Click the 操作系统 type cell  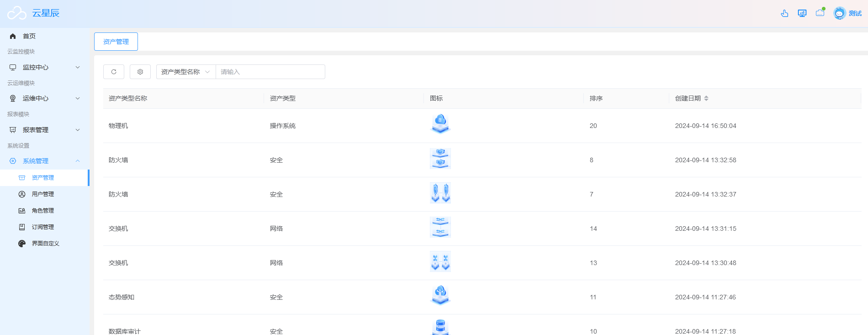pos(283,126)
